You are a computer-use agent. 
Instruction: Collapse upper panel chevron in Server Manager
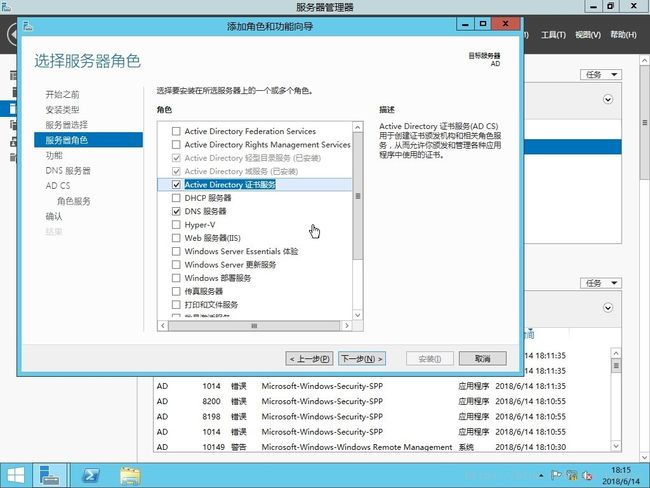pos(608,100)
